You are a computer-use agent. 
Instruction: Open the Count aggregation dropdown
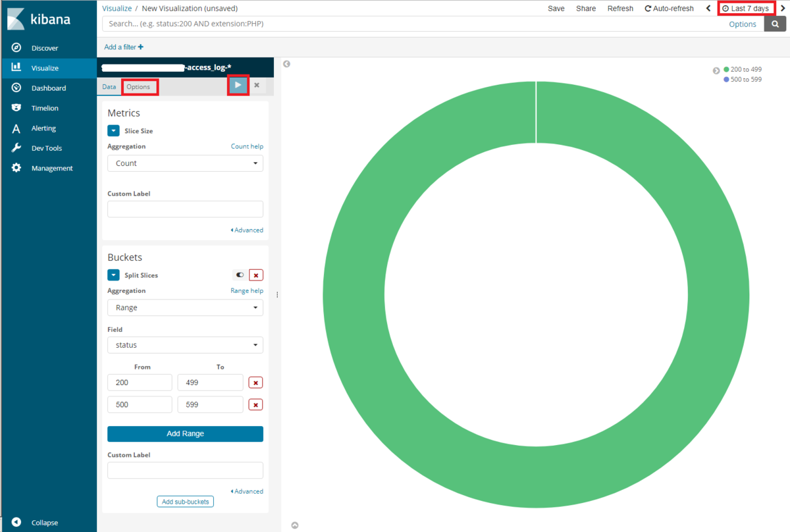click(x=185, y=163)
